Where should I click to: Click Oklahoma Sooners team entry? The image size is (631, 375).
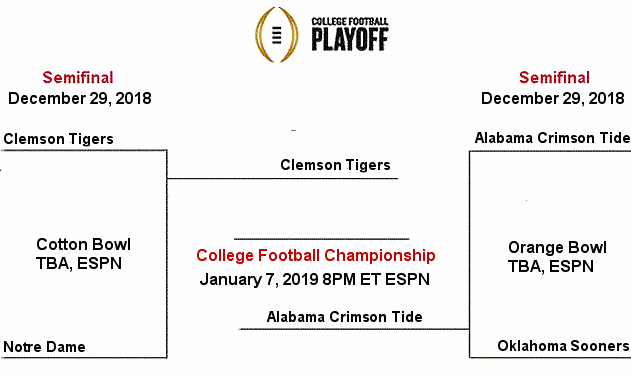click(x=563, y=346)
